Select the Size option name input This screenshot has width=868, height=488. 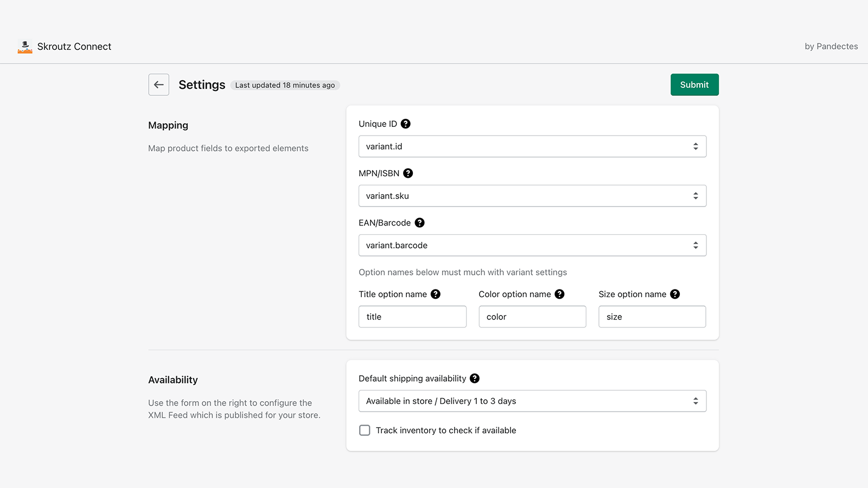652,317
